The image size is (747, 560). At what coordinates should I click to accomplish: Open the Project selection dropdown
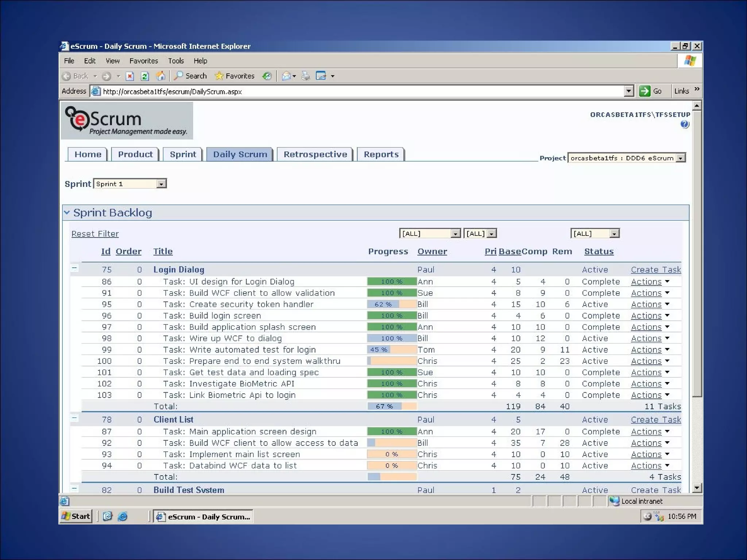[680, 158]
